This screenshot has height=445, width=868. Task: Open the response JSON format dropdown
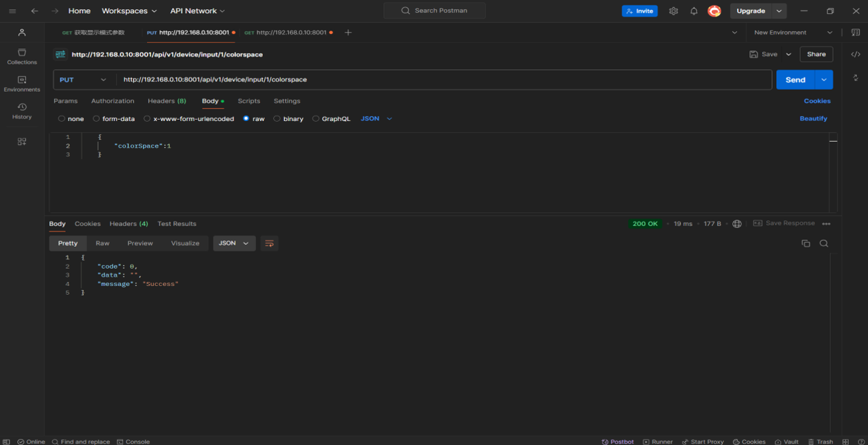click(x=233, y=243)
